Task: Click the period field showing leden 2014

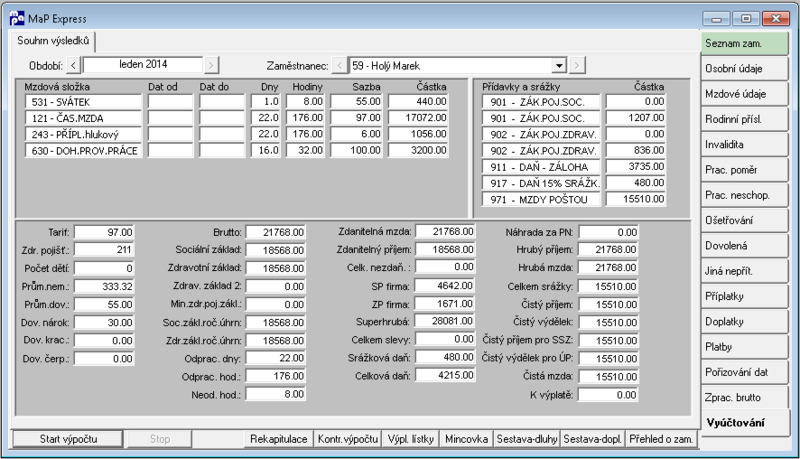Action: pyautogui.click(x=143, y=65)
